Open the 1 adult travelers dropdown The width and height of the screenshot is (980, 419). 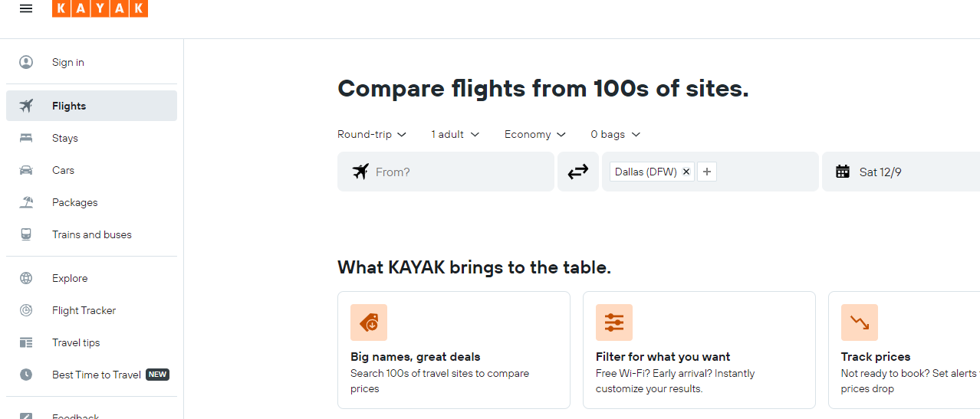pos(455,134)
